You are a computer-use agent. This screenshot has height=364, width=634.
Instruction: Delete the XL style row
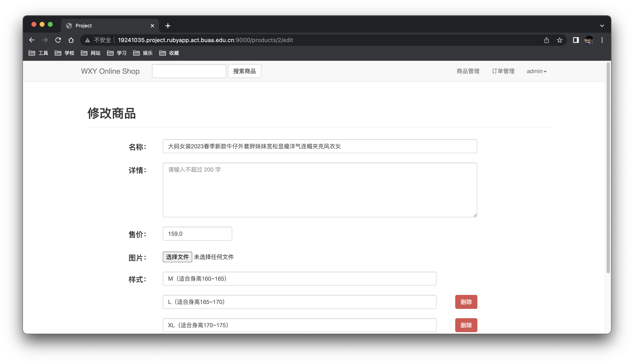coord(466,325)
